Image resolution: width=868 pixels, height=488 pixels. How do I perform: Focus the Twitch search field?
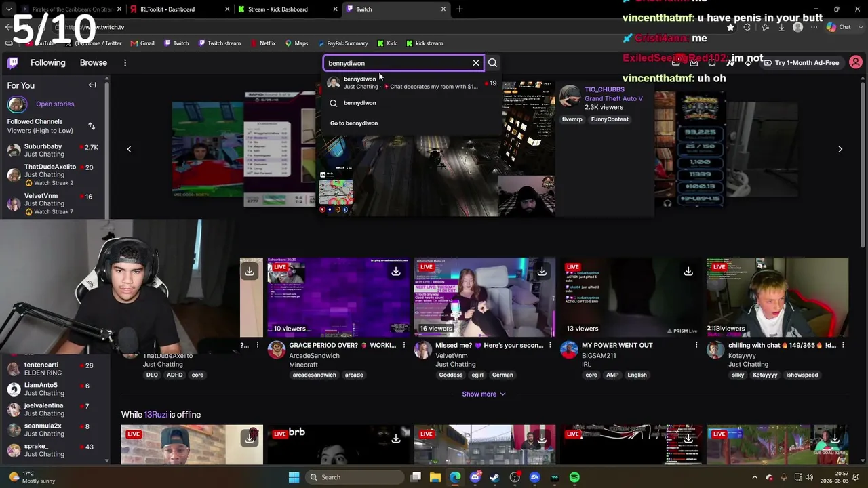[399, 63]
